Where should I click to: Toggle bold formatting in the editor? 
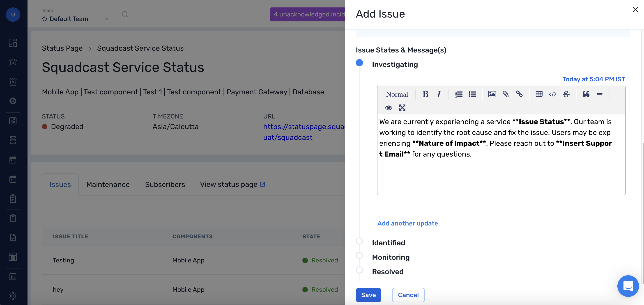pyautogui.click(x=425, y=94)
